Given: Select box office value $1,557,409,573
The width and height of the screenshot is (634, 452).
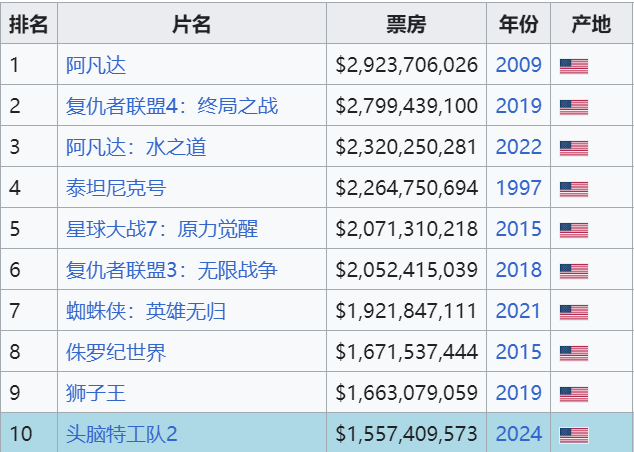Looking at the screenshot, I should pyautogui.click(x=406, y=434).
